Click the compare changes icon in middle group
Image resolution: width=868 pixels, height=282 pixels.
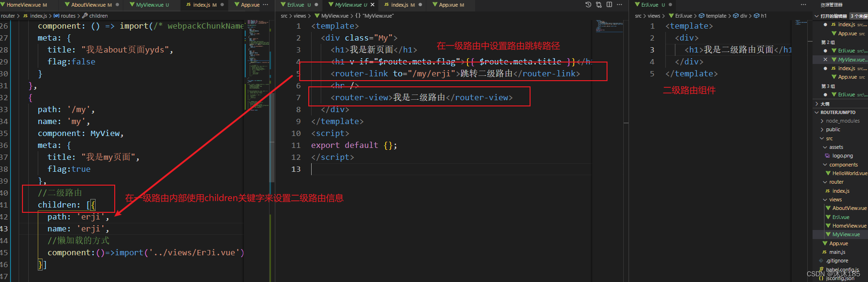(599, 5)
